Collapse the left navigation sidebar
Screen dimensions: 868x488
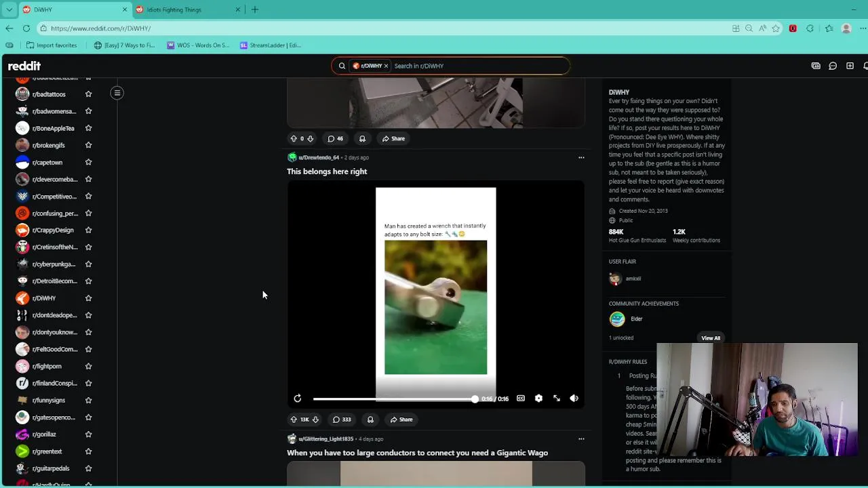117,93
